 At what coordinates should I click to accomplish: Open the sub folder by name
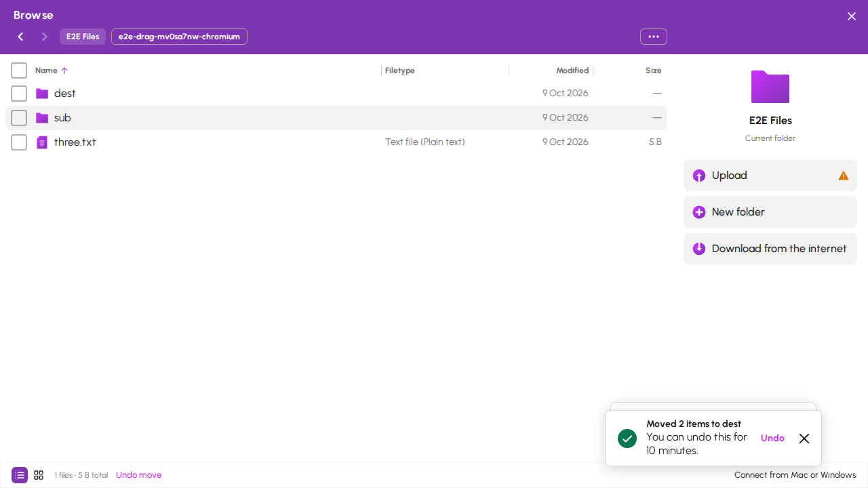click(x=62, y=118)
